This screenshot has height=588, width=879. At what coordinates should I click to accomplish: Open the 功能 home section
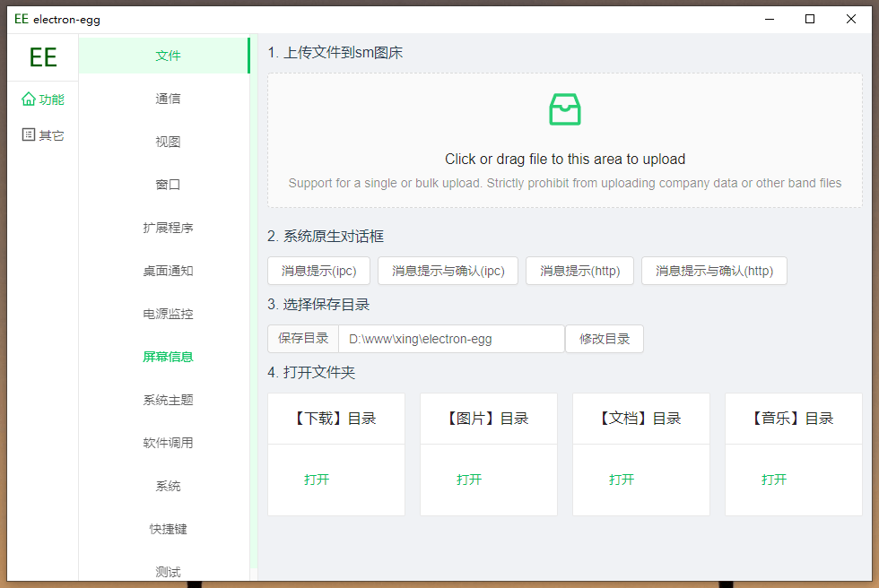point(43,99)
